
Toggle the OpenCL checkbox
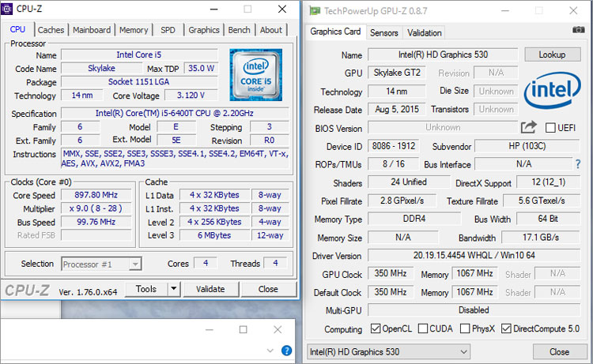(x=376, y=328)
